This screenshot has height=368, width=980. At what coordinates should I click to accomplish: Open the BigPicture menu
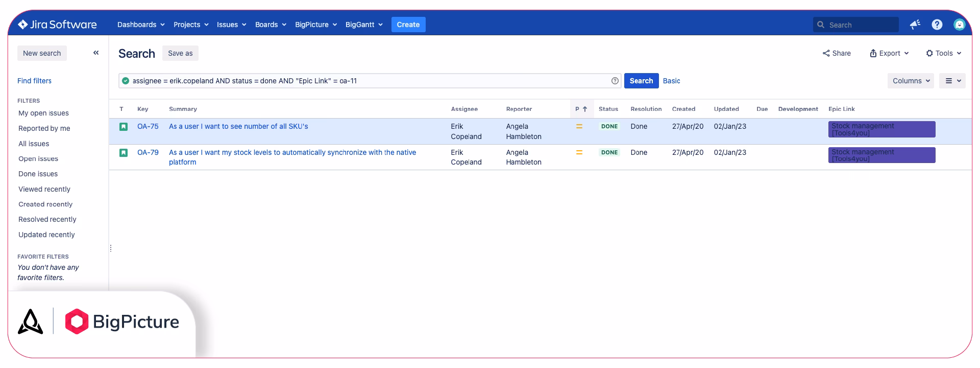(315, 25)
